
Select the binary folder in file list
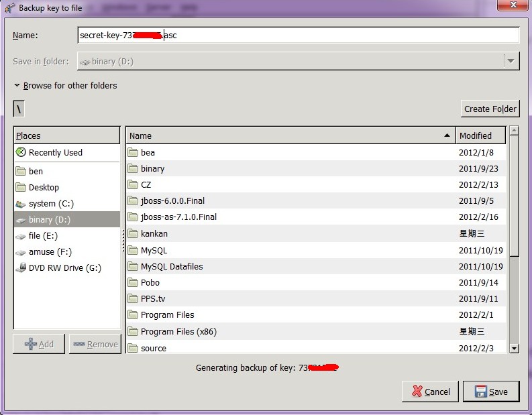316,168
